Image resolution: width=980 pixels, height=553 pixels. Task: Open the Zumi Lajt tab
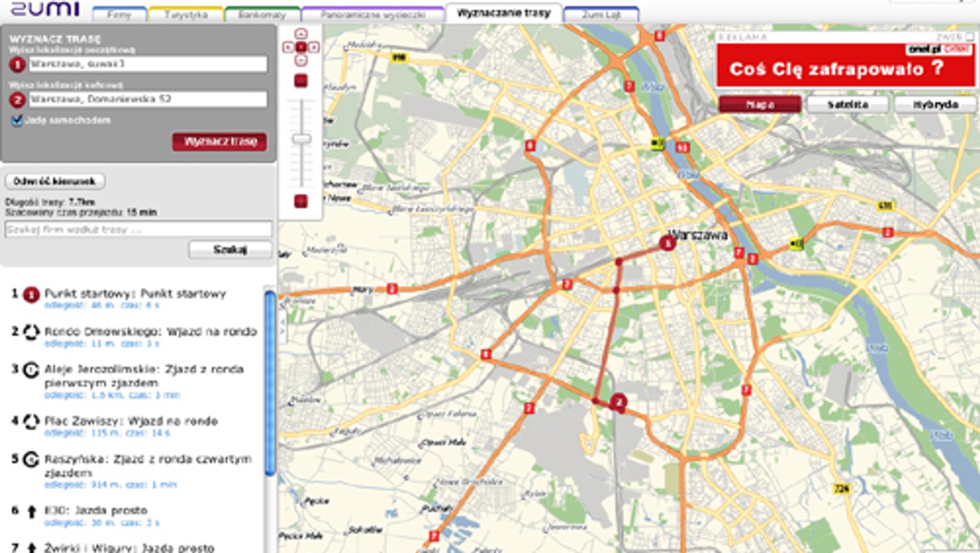[x=601, y=15]
